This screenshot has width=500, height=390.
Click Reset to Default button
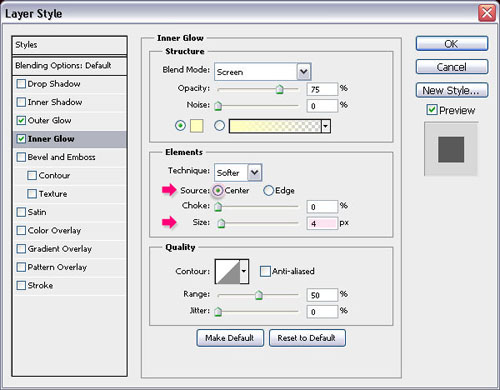(307, 338)
